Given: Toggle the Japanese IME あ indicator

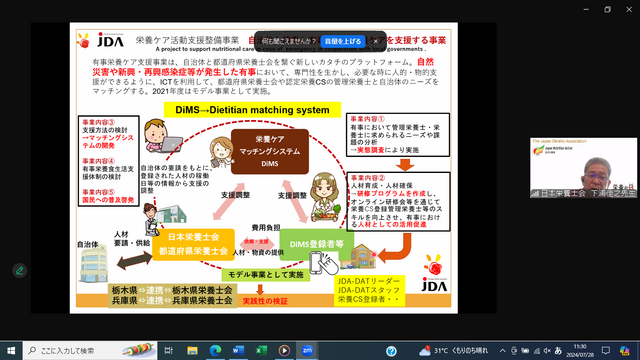Looking at the screenshot, I should pos(558,351).
